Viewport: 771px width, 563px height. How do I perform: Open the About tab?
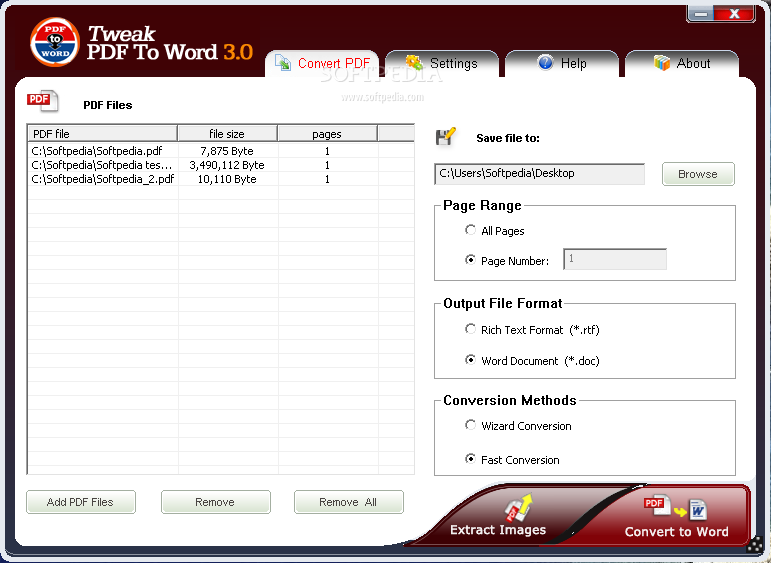(682, 63)
